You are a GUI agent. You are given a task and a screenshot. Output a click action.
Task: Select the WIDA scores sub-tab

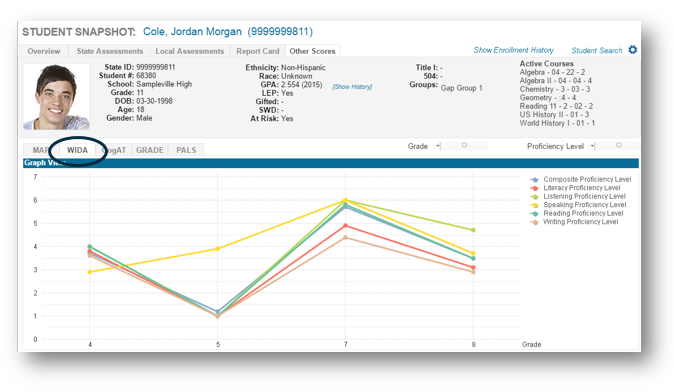pyautogui.click(x=77, y=150)
